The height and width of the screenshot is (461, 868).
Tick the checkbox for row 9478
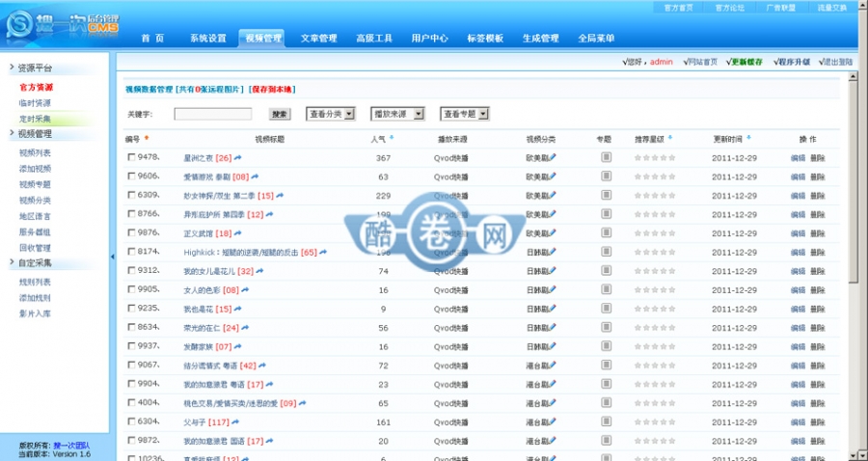click(131, 157)
